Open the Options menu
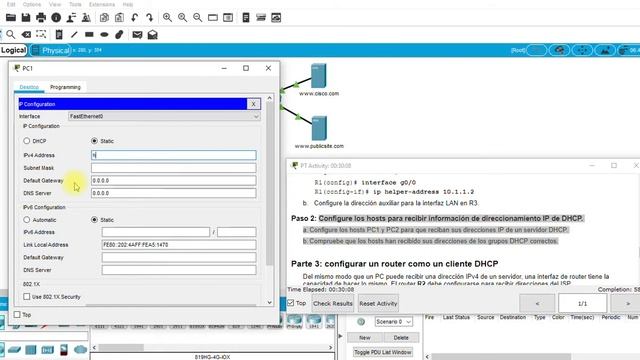Screen dimensions: 640x360 pos(32,4)
